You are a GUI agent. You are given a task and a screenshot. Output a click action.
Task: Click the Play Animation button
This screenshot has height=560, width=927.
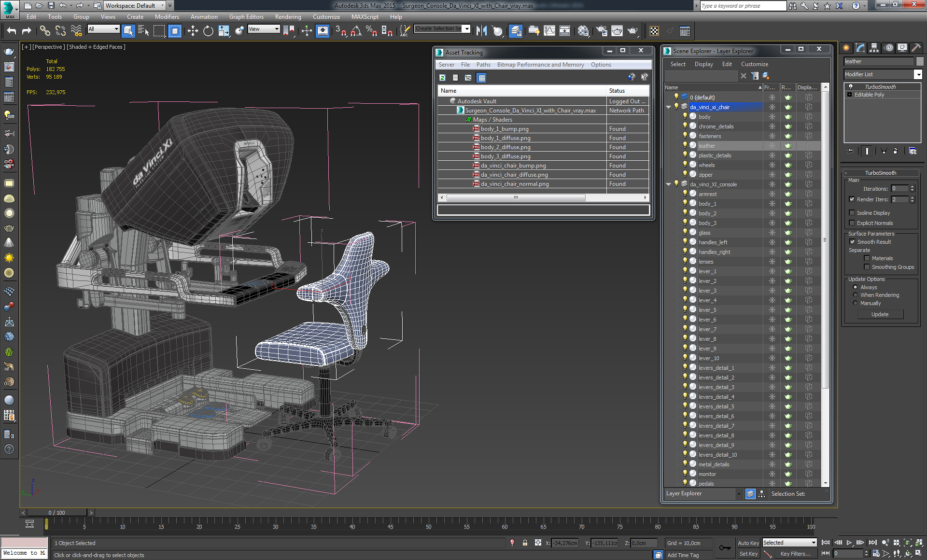tap(849, 543)
